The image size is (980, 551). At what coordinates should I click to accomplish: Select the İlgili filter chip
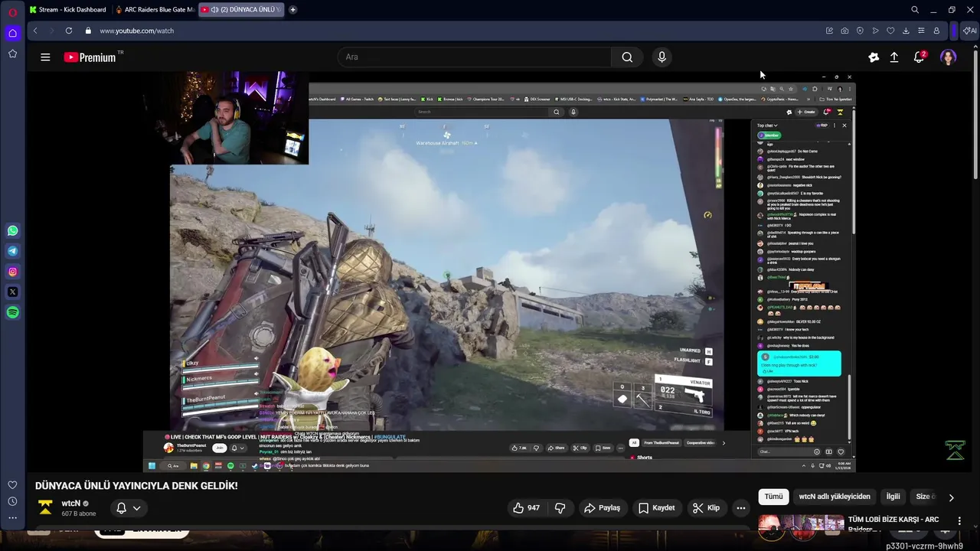pyautogui.click(x=893, y=497)
